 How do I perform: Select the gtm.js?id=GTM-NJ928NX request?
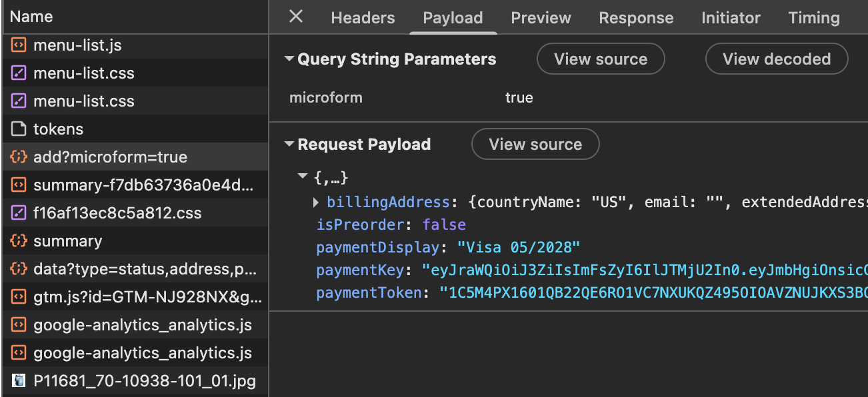click(x=135, y=297)
